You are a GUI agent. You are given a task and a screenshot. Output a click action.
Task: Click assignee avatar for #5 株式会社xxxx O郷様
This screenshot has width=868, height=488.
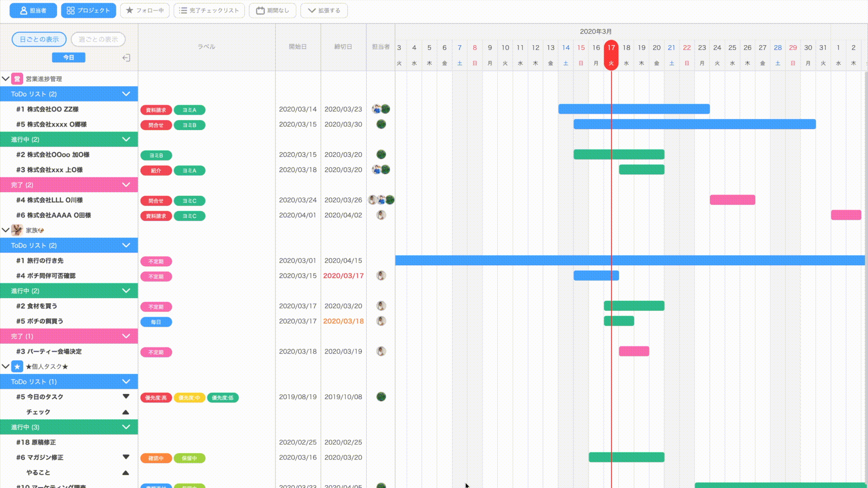click(x=381, y=124)
